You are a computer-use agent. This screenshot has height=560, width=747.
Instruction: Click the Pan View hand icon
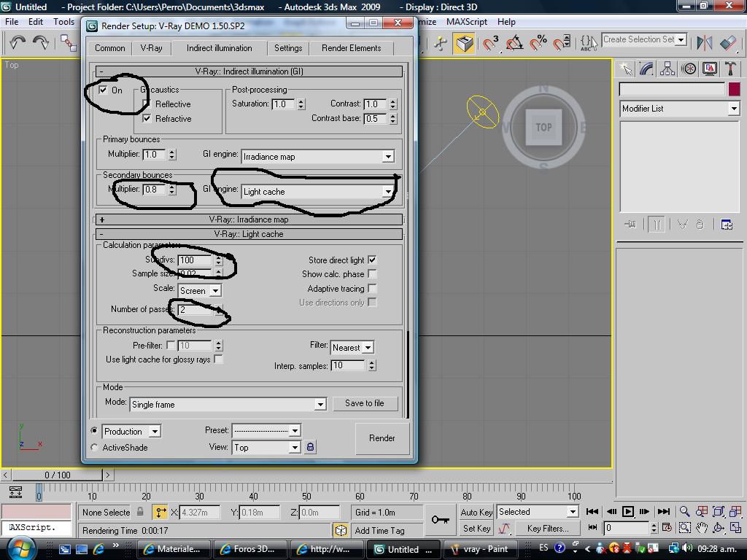coord(702,528)
